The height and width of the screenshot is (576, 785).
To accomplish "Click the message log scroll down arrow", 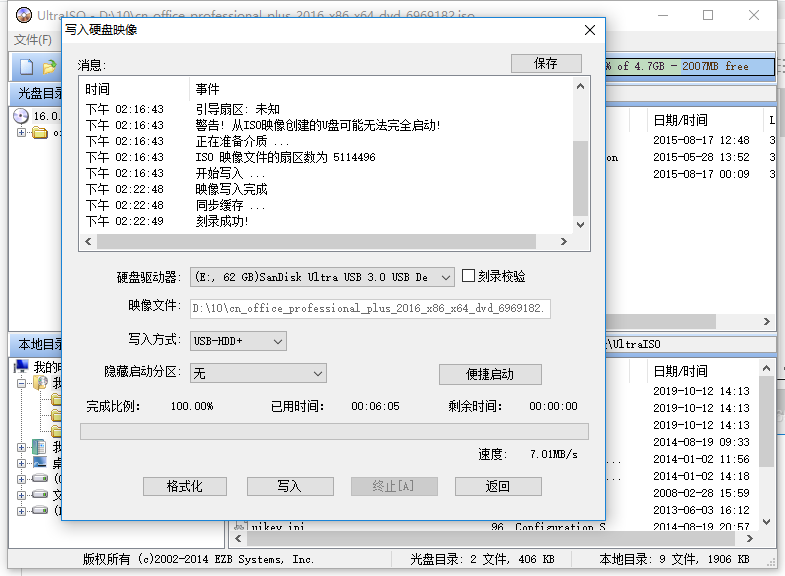I will pyautogui.click(x=580, y=225).
